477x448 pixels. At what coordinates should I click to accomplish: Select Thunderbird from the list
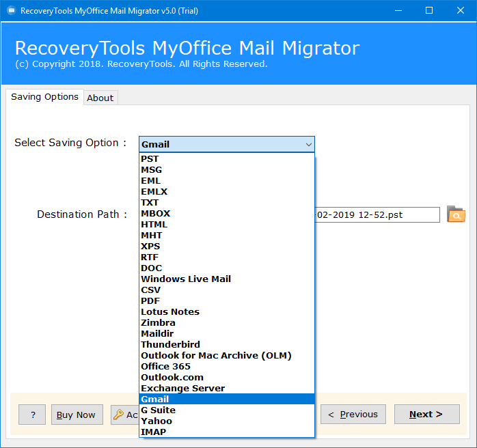coord(227,345)
